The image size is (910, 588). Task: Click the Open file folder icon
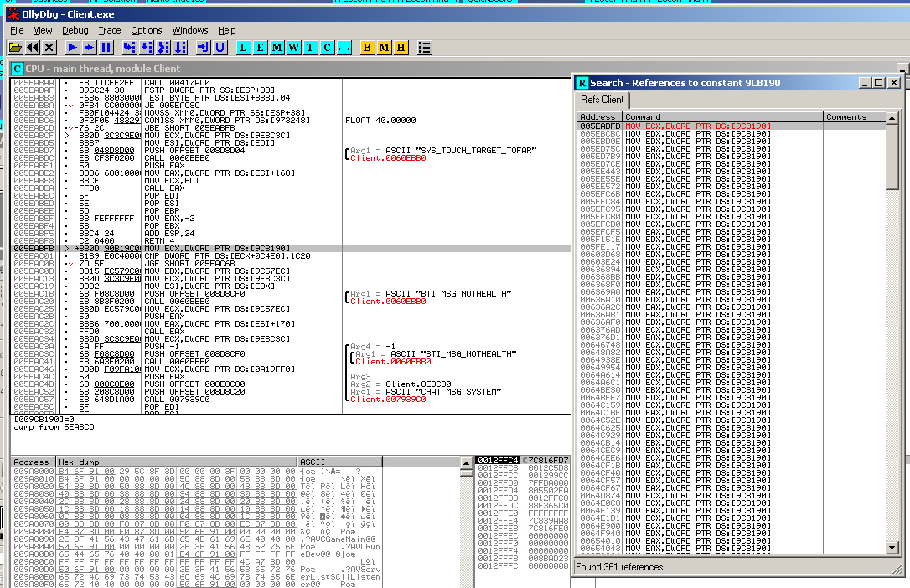(x=16, y=48)
